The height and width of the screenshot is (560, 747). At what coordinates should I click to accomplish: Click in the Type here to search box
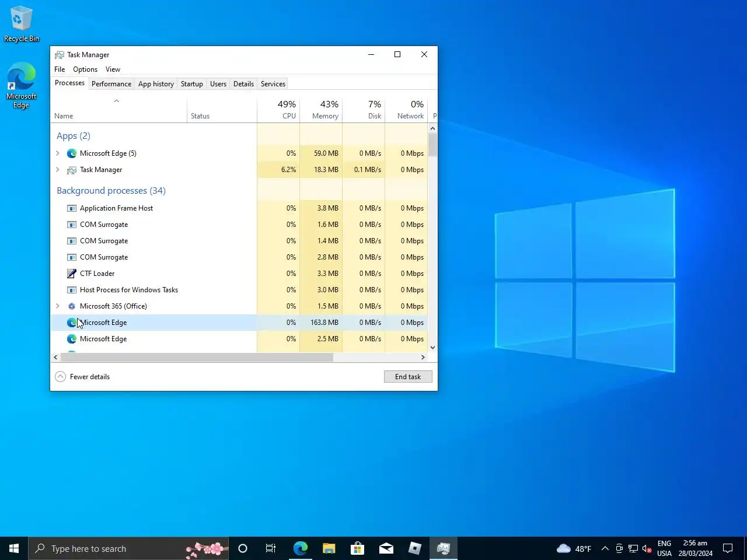point(128,548)
